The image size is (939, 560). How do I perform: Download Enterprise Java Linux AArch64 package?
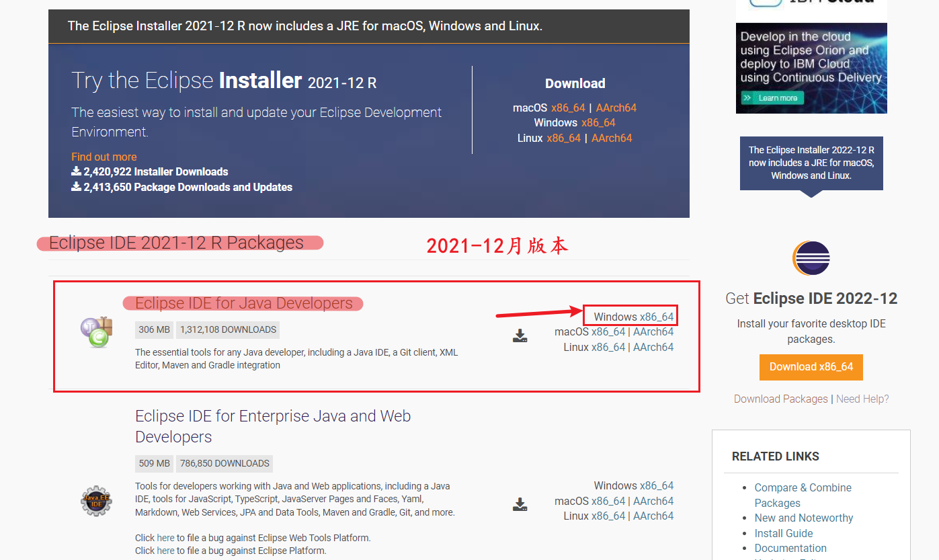click(653, 516)
